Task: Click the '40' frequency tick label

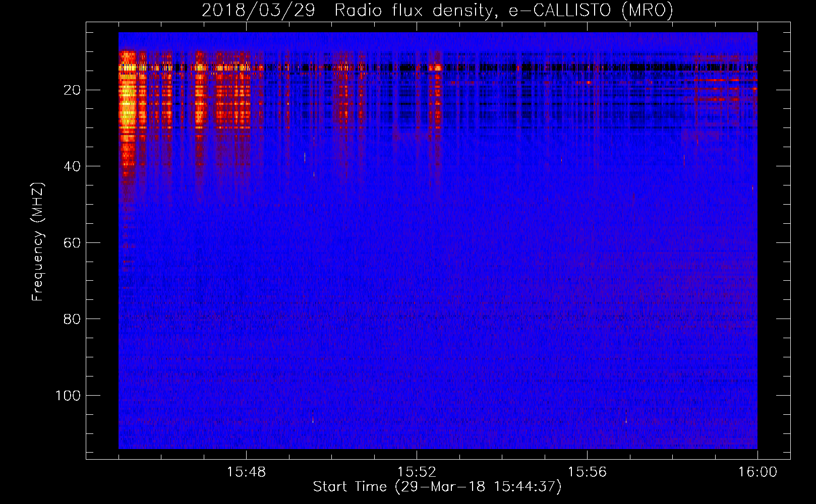Action: click(x=72, y=166)
